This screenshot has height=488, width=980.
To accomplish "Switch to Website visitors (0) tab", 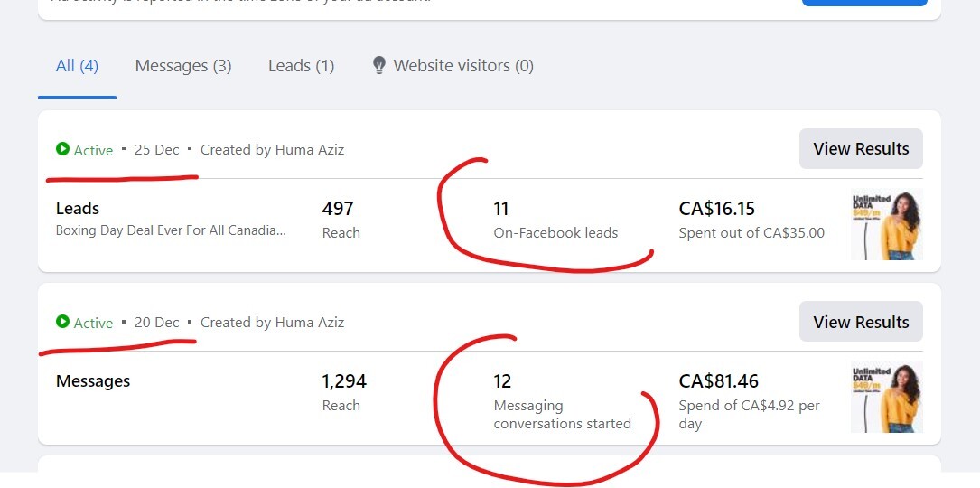I will pos(462,66).
